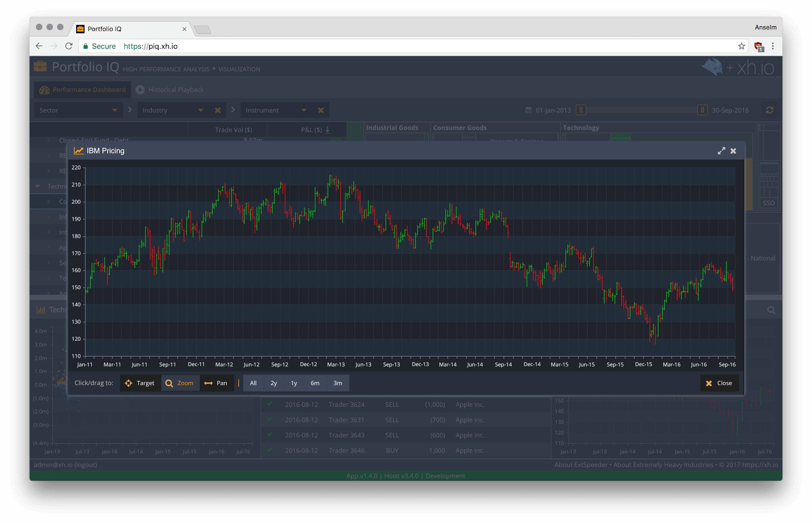
Task: Select the Pan click/drag mode
Action: pyautogui.click(x=216, y=383)
